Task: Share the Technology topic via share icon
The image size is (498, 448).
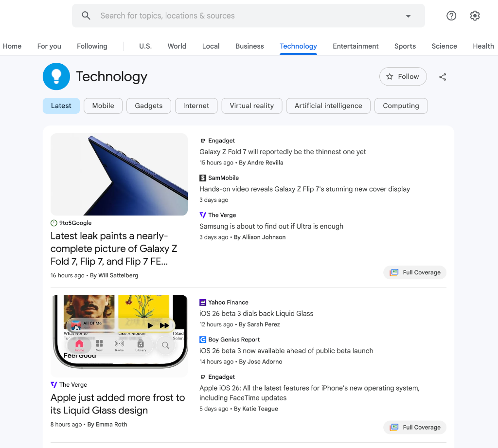Action: [443, 76]
